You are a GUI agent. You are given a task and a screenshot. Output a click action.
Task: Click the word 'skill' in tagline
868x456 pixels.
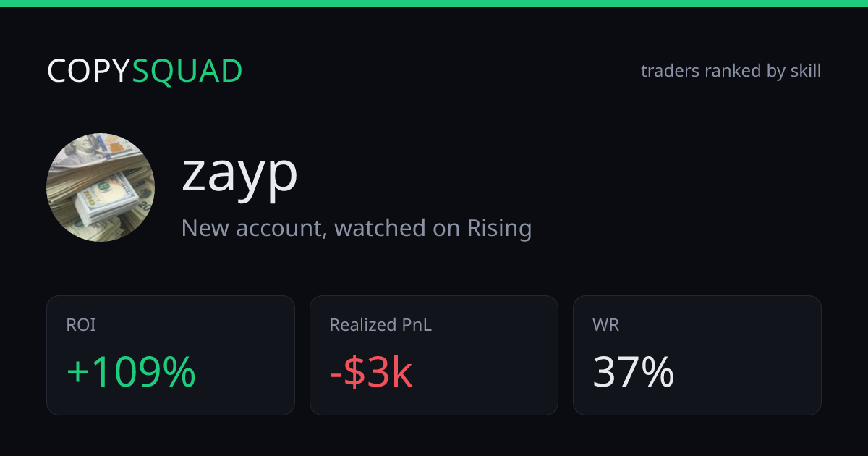click(805, 71)
